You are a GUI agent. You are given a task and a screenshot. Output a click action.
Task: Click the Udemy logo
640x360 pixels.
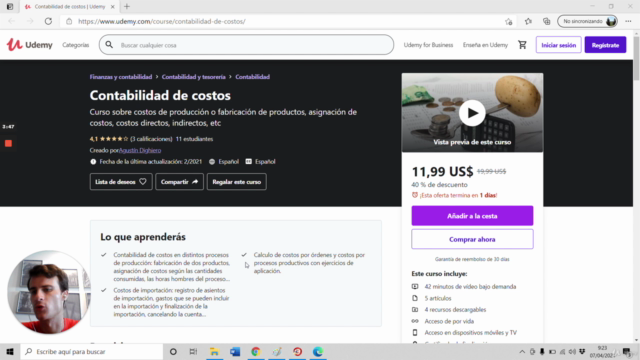tap(29, 44)
